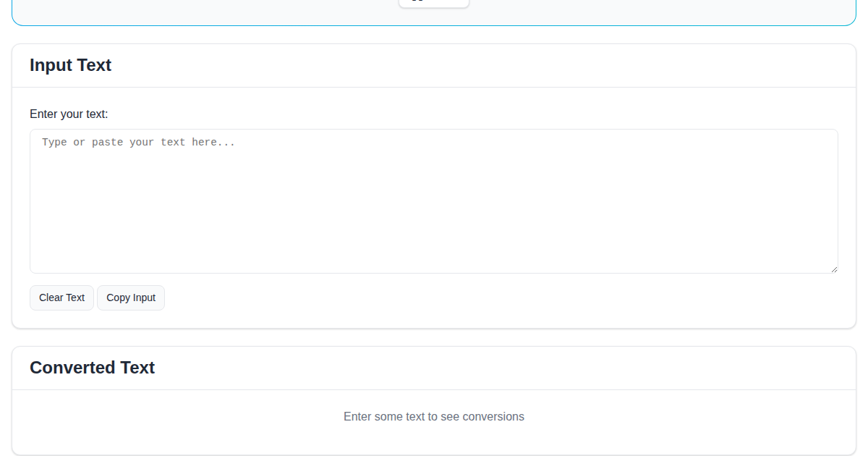Image resolution: width=868 pixels, height=456 pixels.
Task: Click the top-right area inside the textarea
Action: pyautogui.click(x=796, y=145)
